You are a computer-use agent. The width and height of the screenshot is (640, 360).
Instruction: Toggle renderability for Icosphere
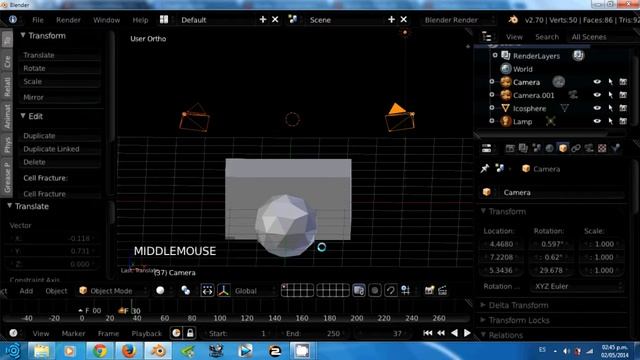coord(623,108)
